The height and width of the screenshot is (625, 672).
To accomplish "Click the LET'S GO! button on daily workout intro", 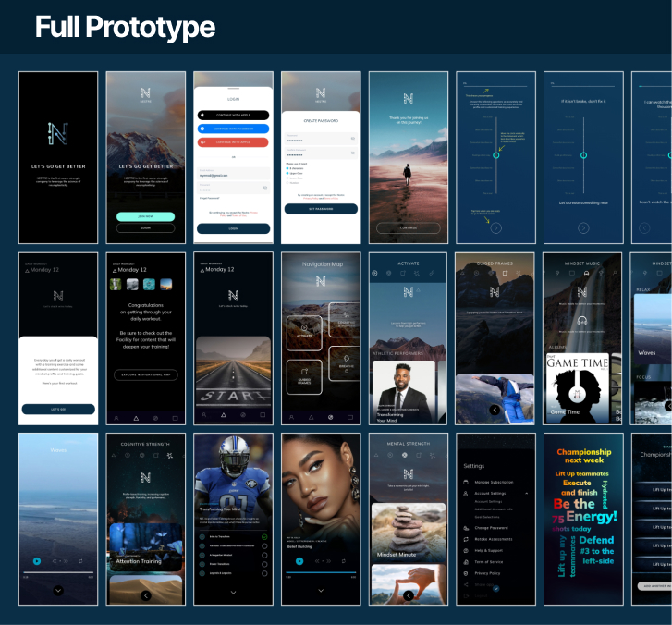I will (x=58, y=410).
